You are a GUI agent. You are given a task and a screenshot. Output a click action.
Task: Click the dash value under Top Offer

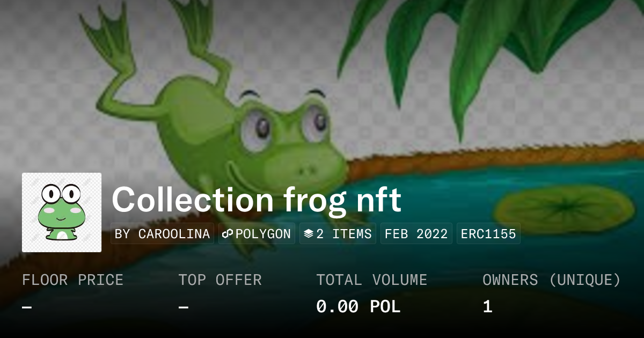point(184,307)
